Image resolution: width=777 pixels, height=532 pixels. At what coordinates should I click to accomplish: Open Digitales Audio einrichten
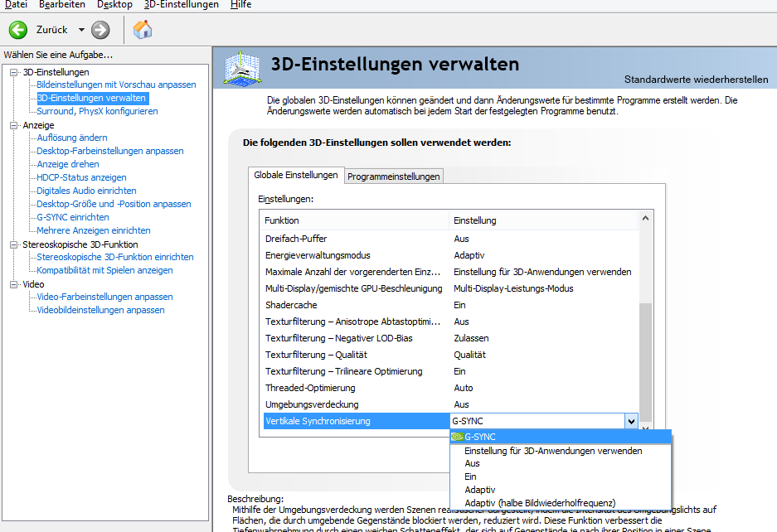86,191
